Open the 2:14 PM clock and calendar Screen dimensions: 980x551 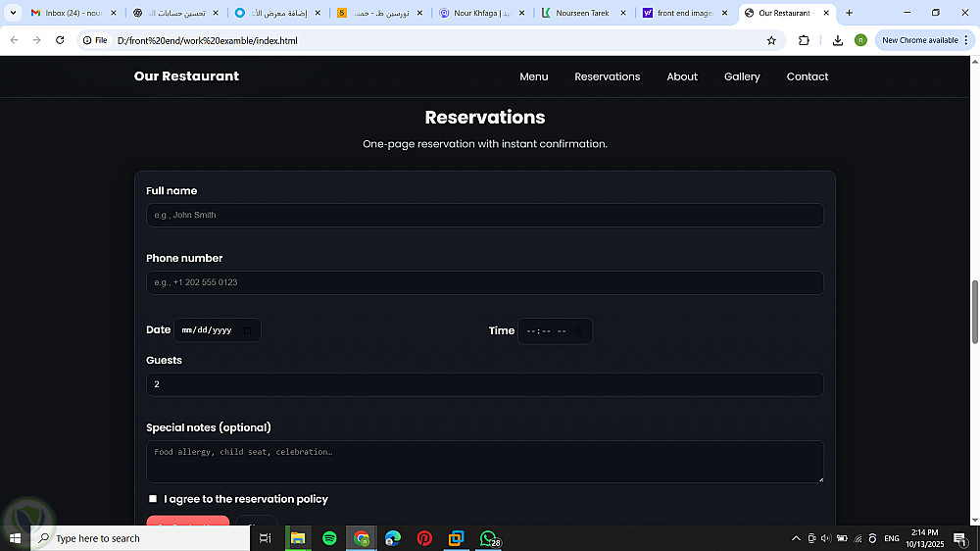click(925, 538)
